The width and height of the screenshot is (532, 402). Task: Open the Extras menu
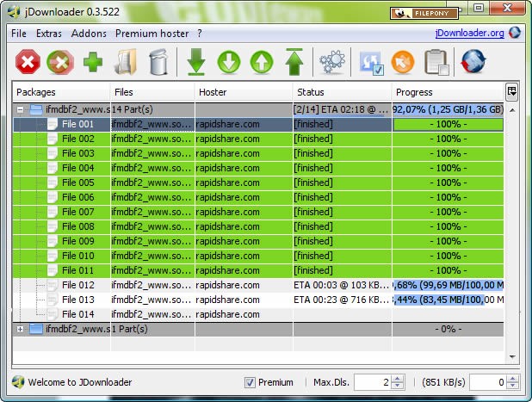pyautogui.click(x=49, y=34)
